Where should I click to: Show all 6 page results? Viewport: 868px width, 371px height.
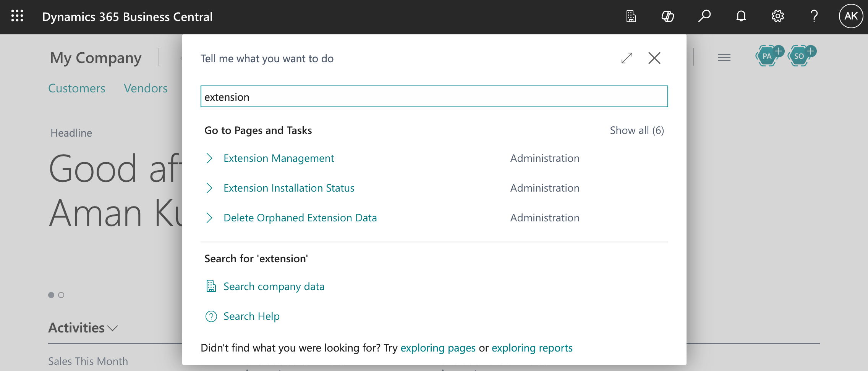click(637, 131)
